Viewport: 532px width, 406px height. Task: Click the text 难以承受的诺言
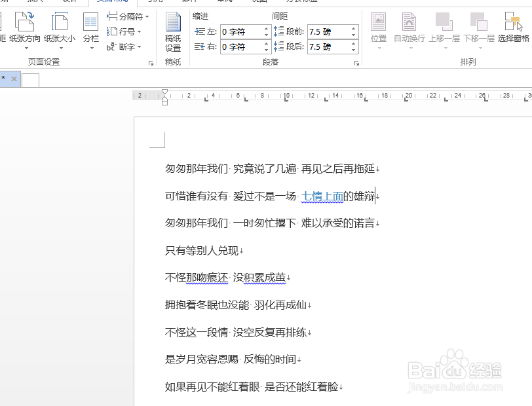click(338, 223)
